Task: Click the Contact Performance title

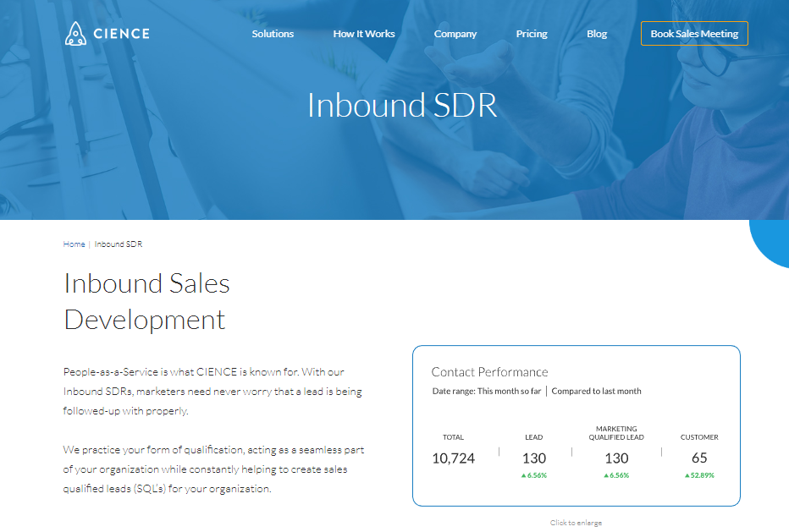Action: pos(489,371)
